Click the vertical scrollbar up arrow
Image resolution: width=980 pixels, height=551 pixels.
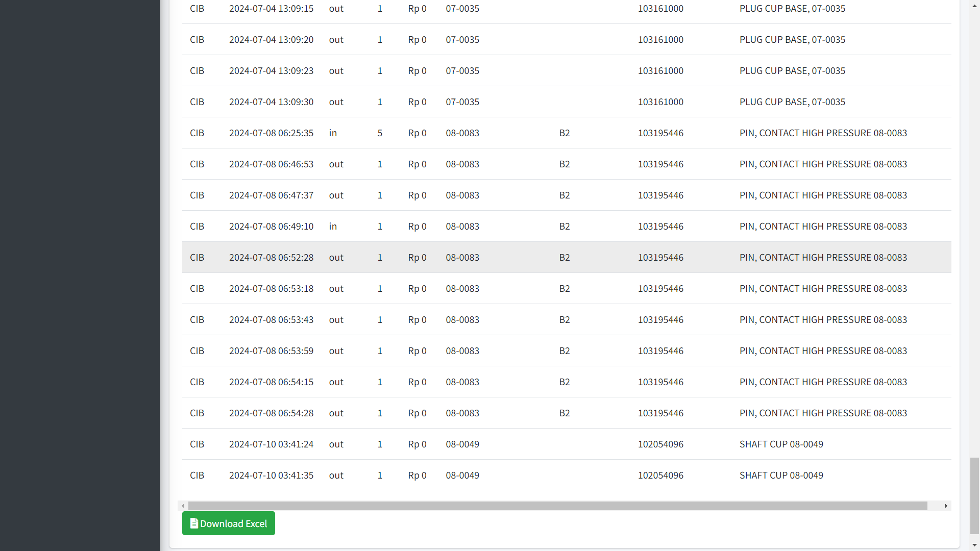(x=975, y=5)
